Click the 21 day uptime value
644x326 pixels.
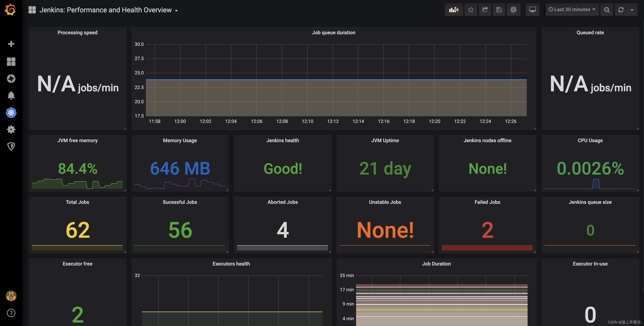point(385,169)
